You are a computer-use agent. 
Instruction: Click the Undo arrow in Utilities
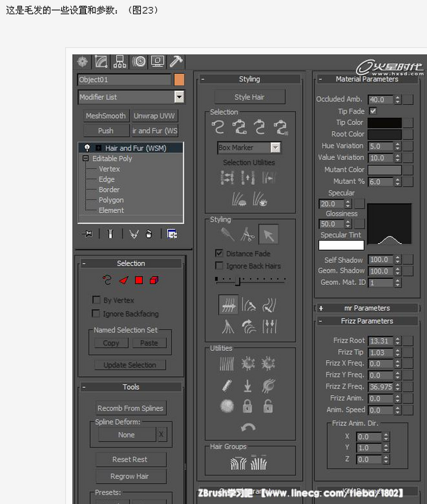coord(248,427)
